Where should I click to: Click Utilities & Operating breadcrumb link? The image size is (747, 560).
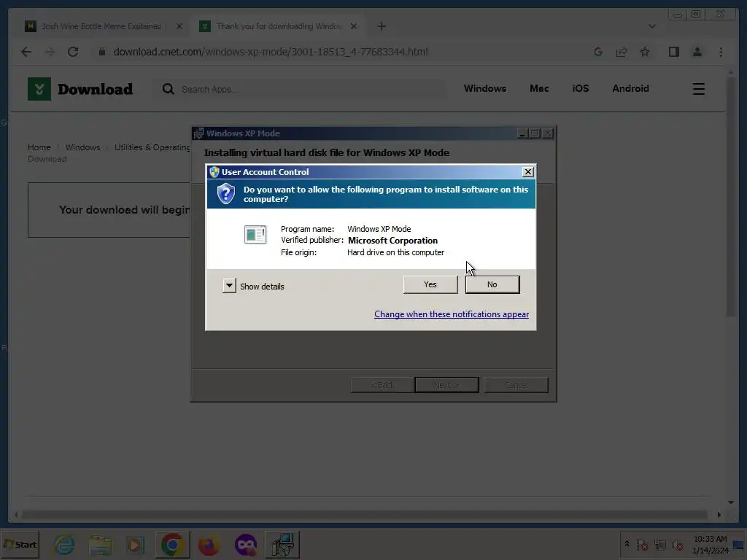point(152,147)
